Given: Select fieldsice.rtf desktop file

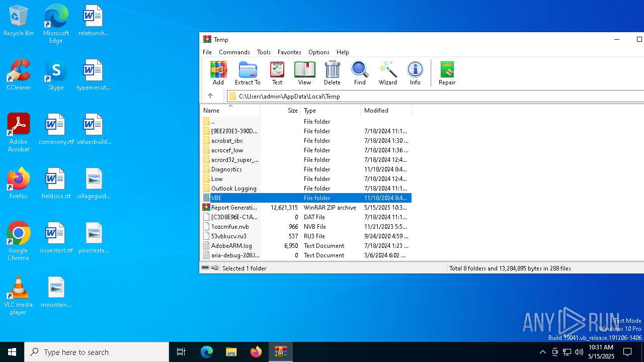Looking at the screenshot, I should (x=56, y=184).
